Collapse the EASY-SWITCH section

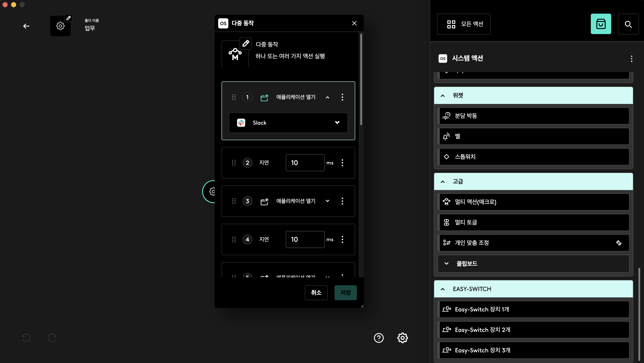click(442, 289)
